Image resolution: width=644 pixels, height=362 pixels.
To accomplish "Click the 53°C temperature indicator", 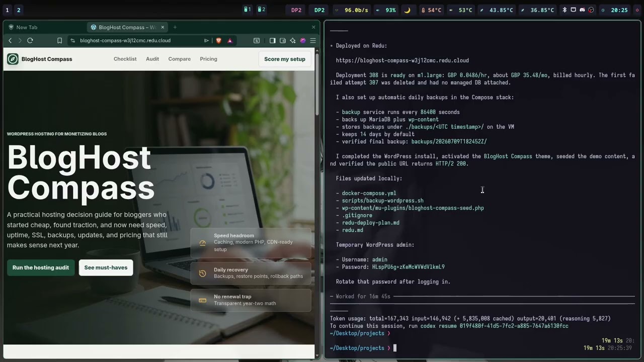I will (461, 10).
